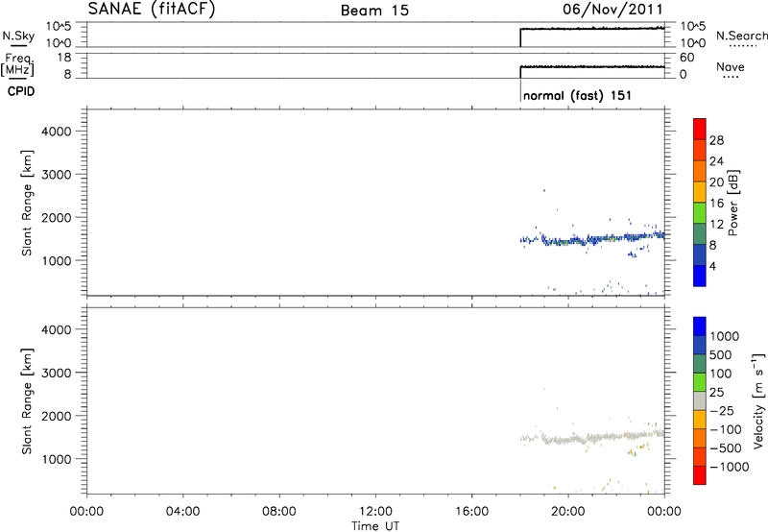
Task: Click the 12:00 tick label on time axis
Action: tap(375, 512)
